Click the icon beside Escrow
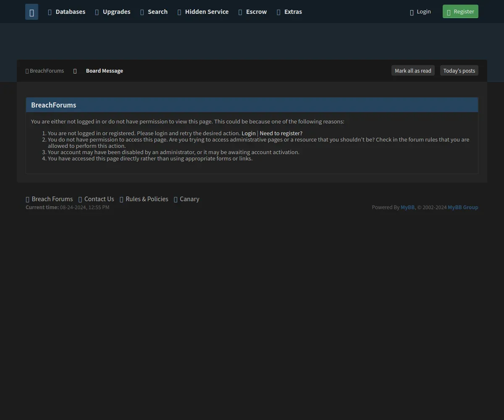 [x=240, y=12]
